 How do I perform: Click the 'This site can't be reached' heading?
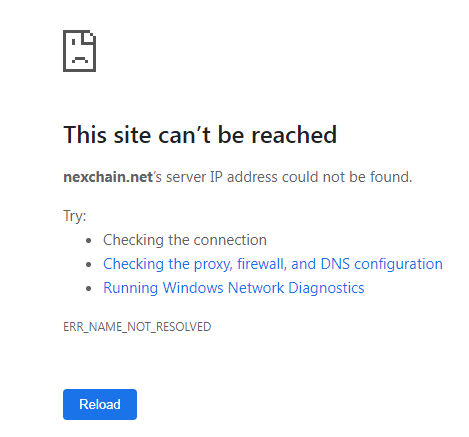point(200,135)
